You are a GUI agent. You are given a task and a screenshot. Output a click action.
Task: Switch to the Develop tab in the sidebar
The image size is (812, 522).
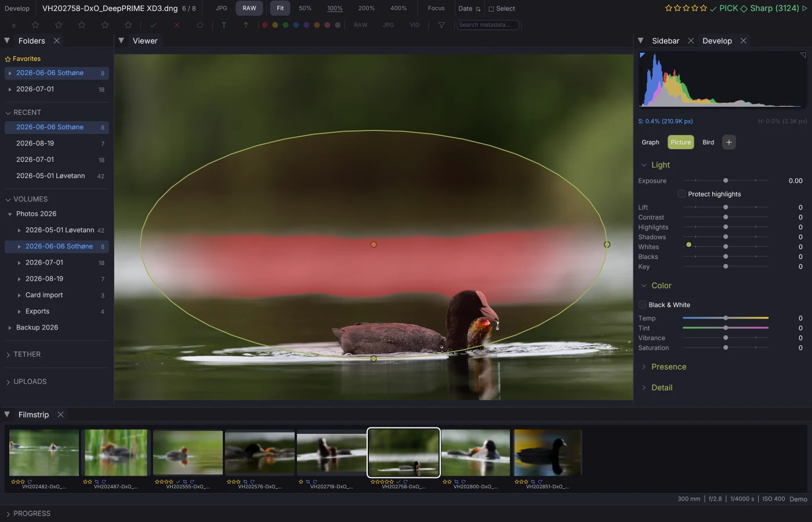(x=717, y=41)
